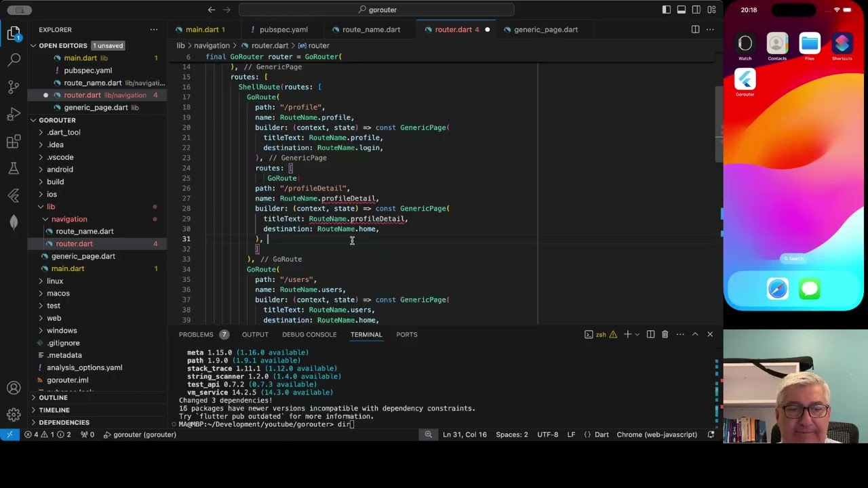Click the zoom magnifier in status bar
Image resolution: width=868 pixels, height=488 pixels.
click(428, 434)
